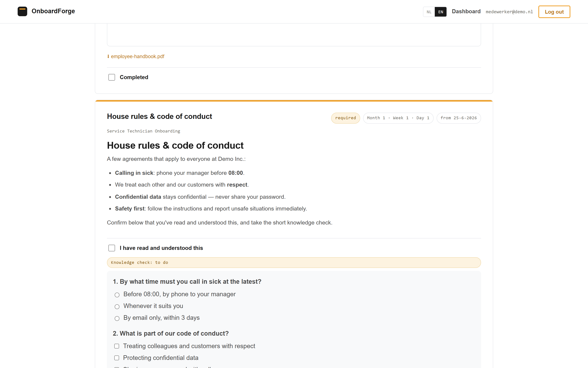Screen dimensions: 588x368
Task: Click the small 'House rules & code of conduct' card title
Action: (x=159, y=117)
